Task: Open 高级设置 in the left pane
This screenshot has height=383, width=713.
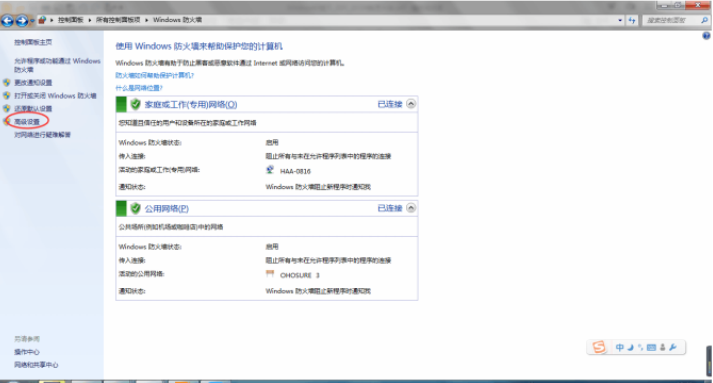Action: point(27,122)
